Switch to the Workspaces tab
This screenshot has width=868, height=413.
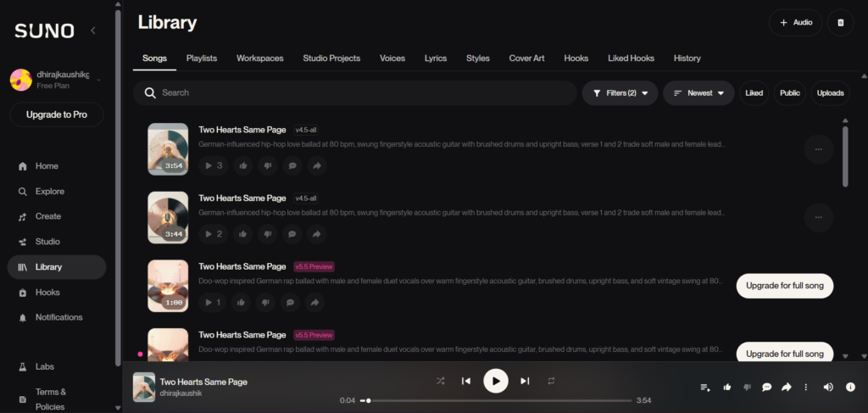259,59
